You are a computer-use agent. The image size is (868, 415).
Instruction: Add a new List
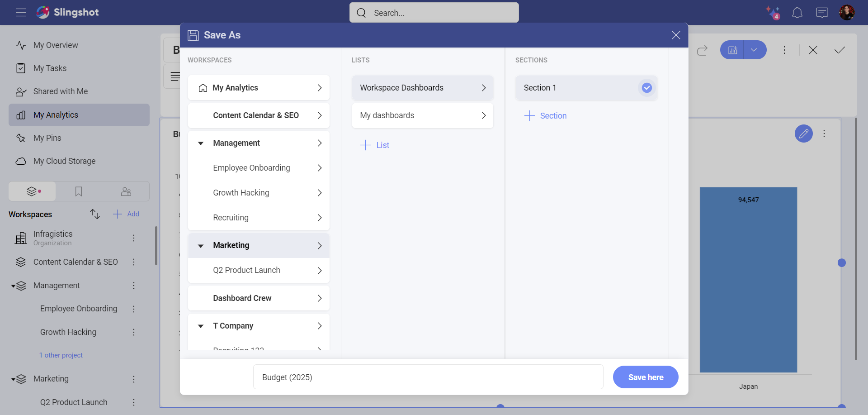point(375,145)
